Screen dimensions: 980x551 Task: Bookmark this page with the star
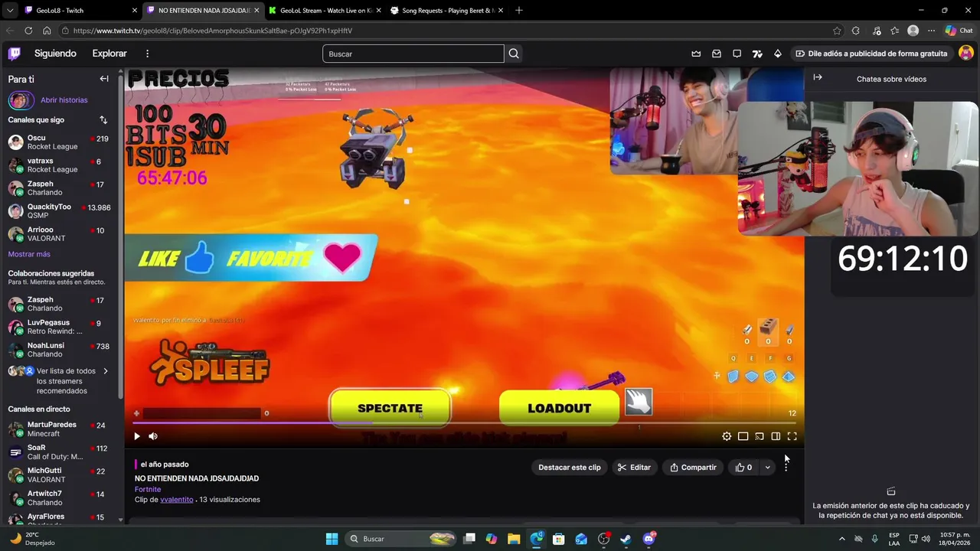coord(837,31)
